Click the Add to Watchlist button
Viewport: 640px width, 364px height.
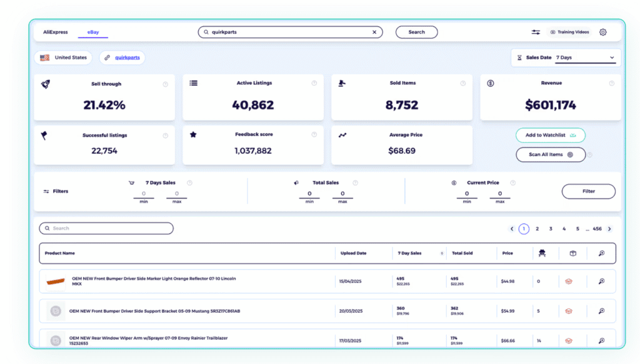550,135
